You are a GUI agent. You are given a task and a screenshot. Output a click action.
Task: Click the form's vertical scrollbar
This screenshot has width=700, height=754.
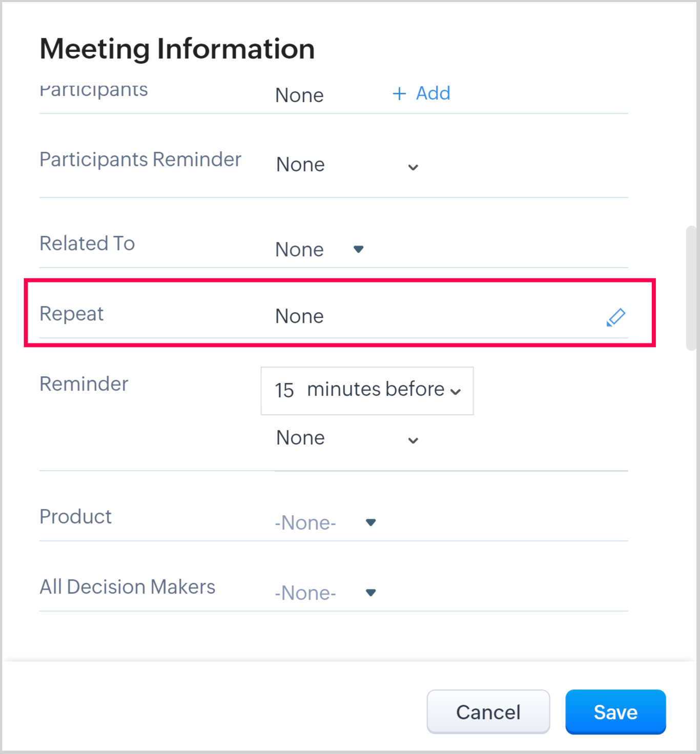point(691,288)
